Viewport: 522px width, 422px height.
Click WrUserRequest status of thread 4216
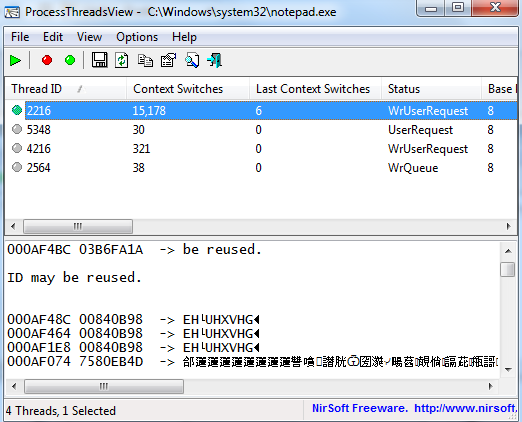[x=428, y=148]
